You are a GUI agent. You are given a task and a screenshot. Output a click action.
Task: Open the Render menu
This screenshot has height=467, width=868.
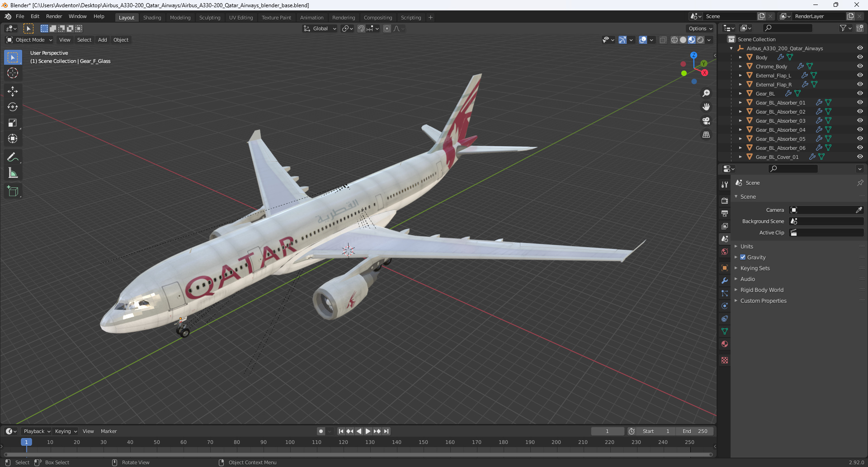54,16
